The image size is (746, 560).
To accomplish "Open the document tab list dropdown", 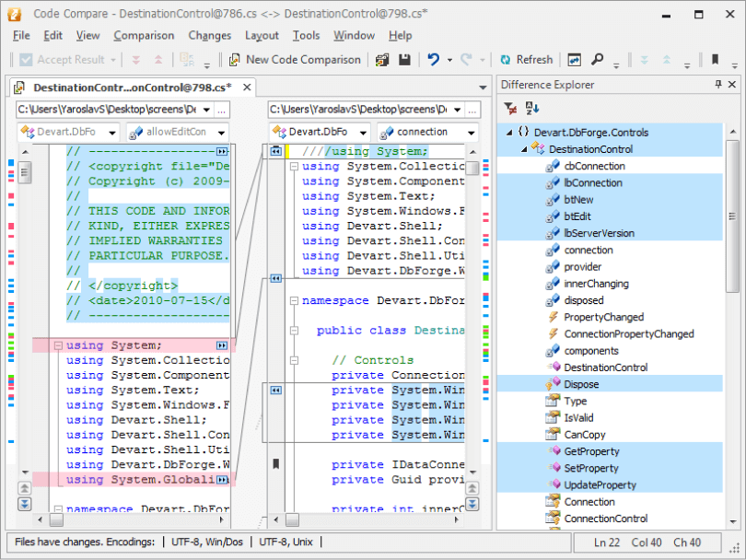I will (483, 87).
